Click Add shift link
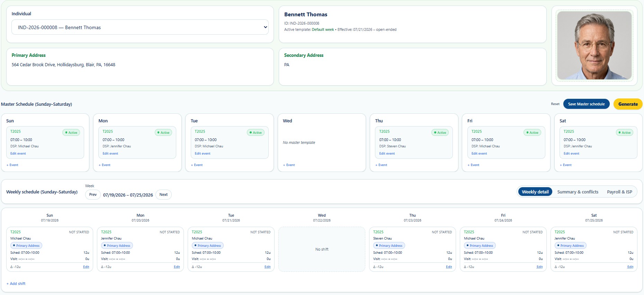The height and width of the screenshot is (295, 644). tap(16, 284)
